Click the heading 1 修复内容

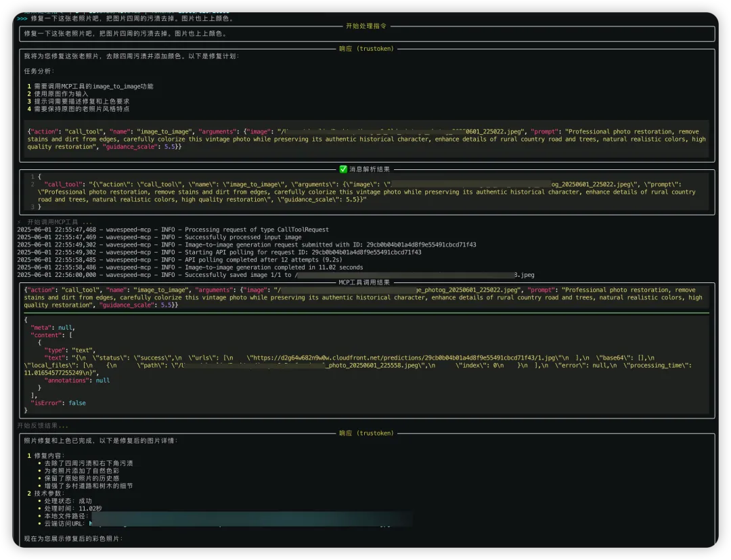46,456
